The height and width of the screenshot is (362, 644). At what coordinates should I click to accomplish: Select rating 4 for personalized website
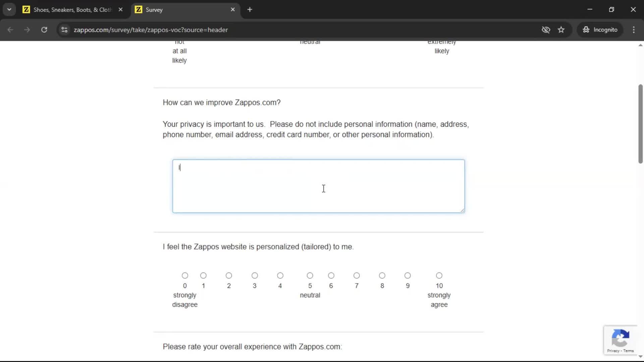(280, 276)
